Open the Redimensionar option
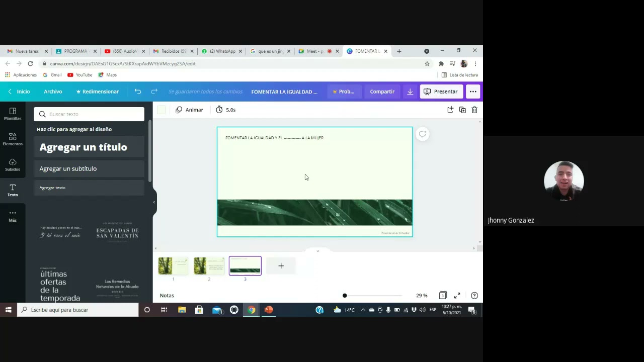 pyautogui.click(x=97, y=92)
